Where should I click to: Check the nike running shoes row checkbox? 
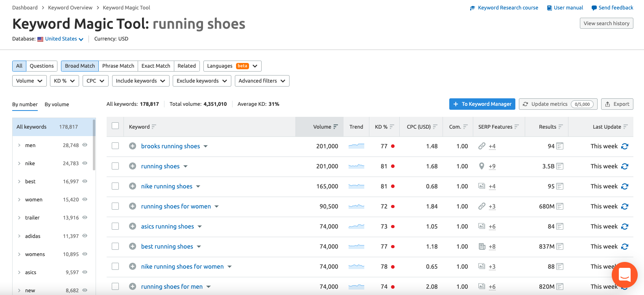click(115, 186)
